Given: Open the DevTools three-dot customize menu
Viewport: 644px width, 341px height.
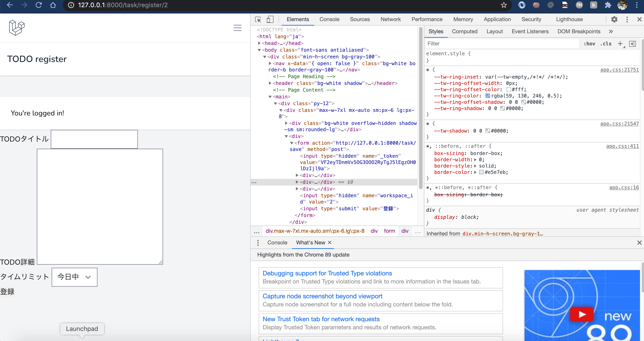Looking at the screenshot, I should coord(627,20).
